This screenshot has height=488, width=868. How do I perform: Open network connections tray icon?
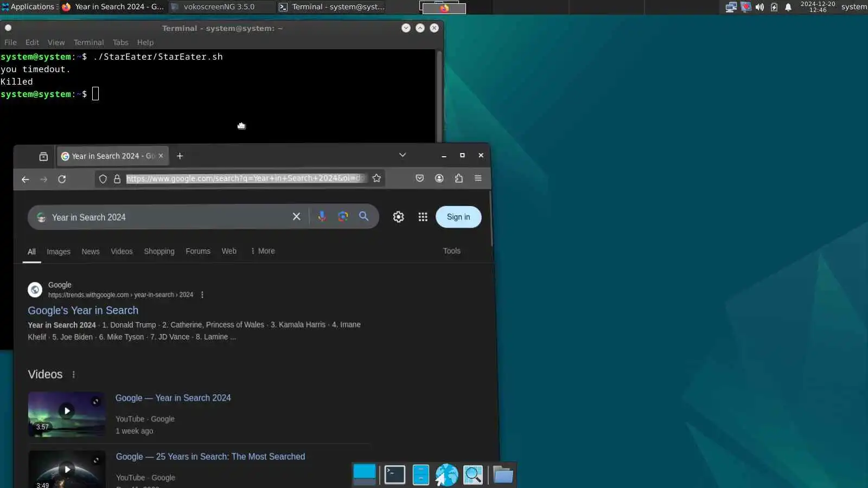tap(731, 7)
